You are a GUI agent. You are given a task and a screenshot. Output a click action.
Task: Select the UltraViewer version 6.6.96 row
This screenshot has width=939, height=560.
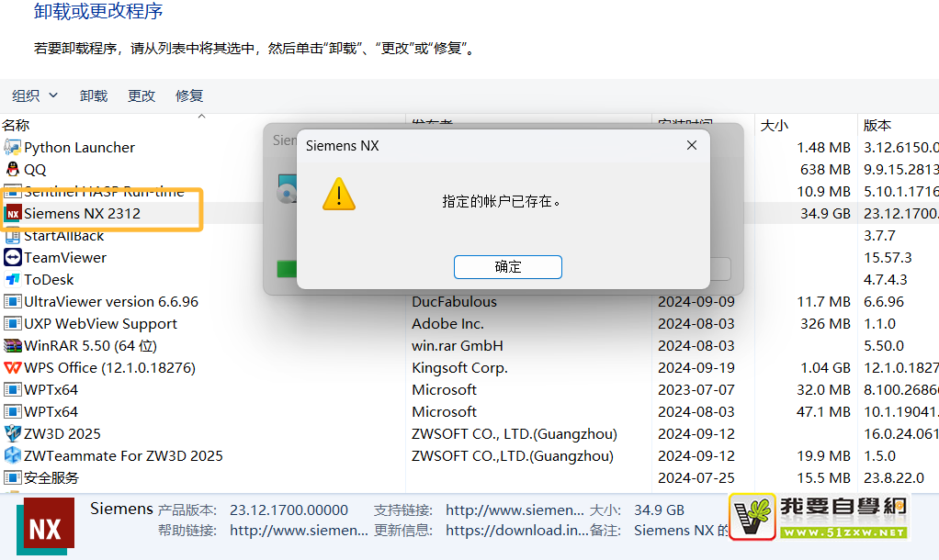click(469, 301)
